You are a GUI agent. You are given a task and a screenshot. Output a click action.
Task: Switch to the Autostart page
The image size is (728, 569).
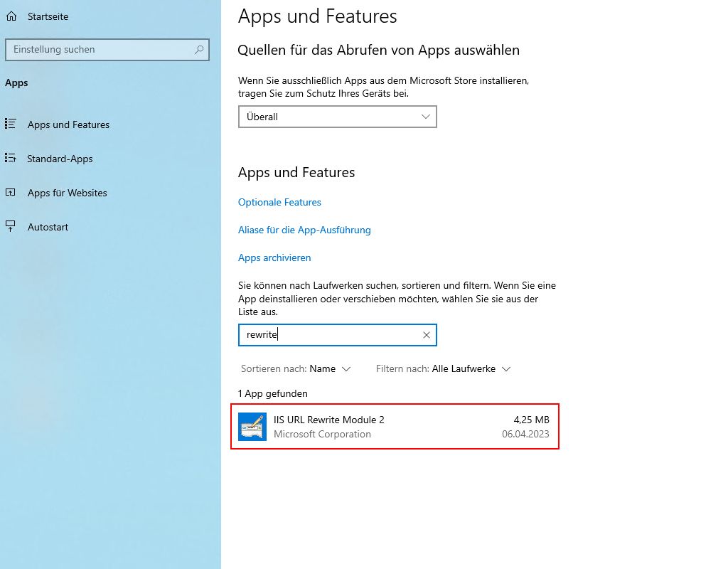pyautogui.click(x=48, y=227)
